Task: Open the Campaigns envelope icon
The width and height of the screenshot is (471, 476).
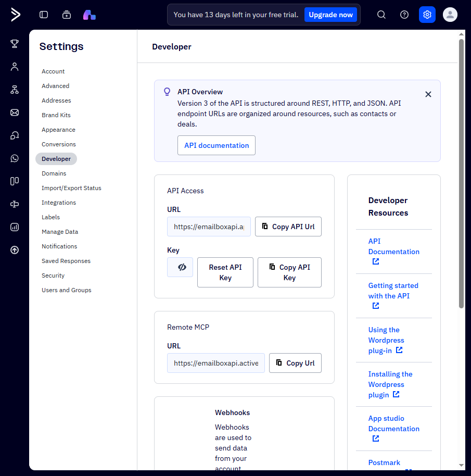Action: coord(15,112)
